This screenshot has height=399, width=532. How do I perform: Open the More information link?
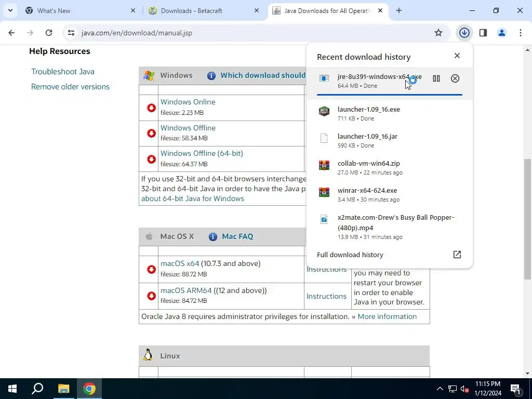387,316
